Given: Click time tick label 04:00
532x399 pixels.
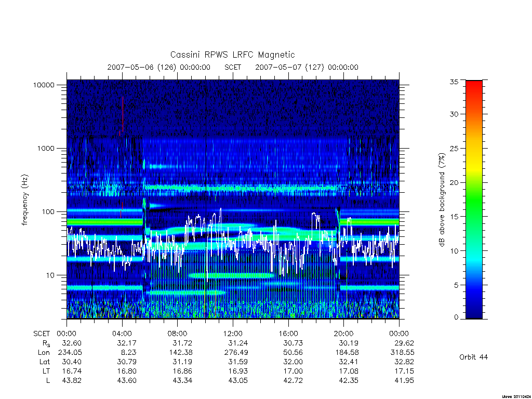Looking at the screenshot, I should coord(122,334).
